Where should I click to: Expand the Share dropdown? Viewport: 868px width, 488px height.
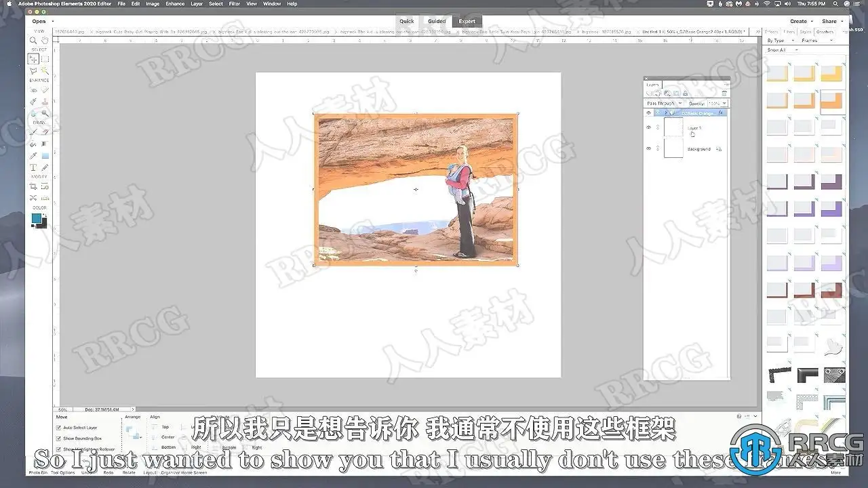point(831,21)
